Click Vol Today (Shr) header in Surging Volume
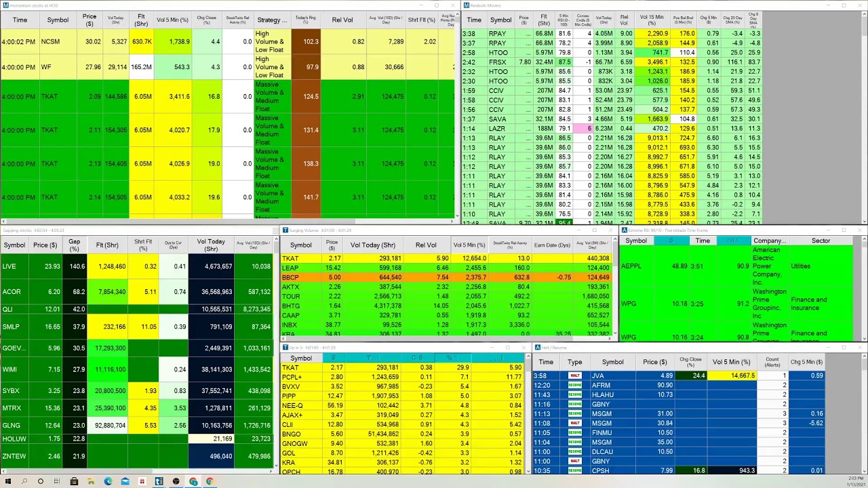The width and height of the screenshot is (868, 488). coord(373,245)
